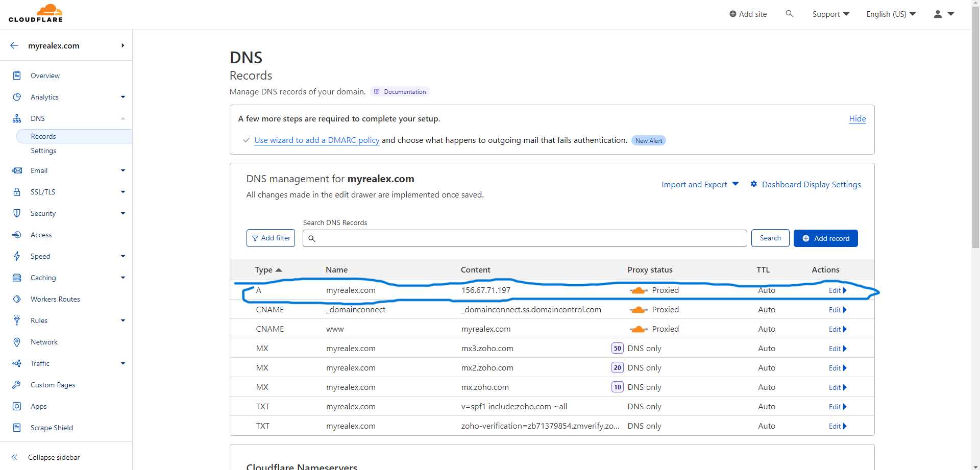Expand the Security submenu arrow
The width and height of the screenshot is (980, 470).
[x=123, y=213]
